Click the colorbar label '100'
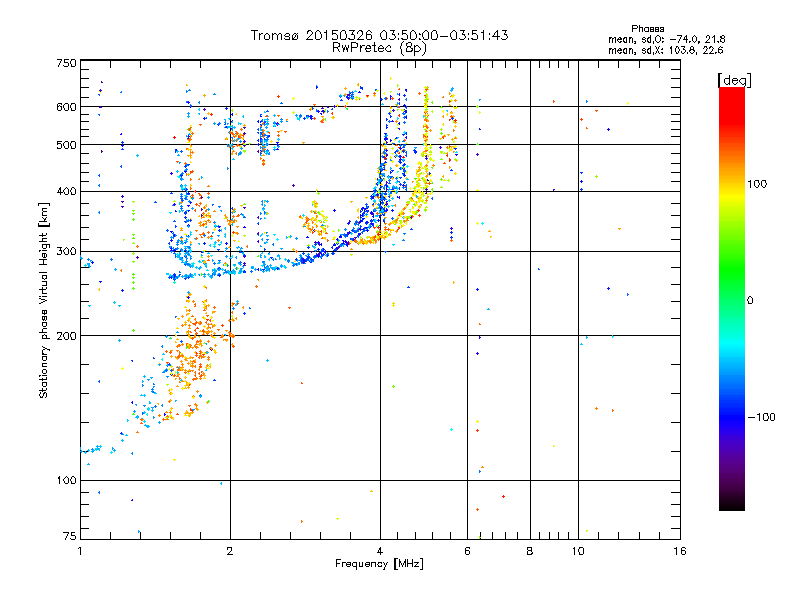The width and height of the screenshot is (800, 600). coord(757,184)
